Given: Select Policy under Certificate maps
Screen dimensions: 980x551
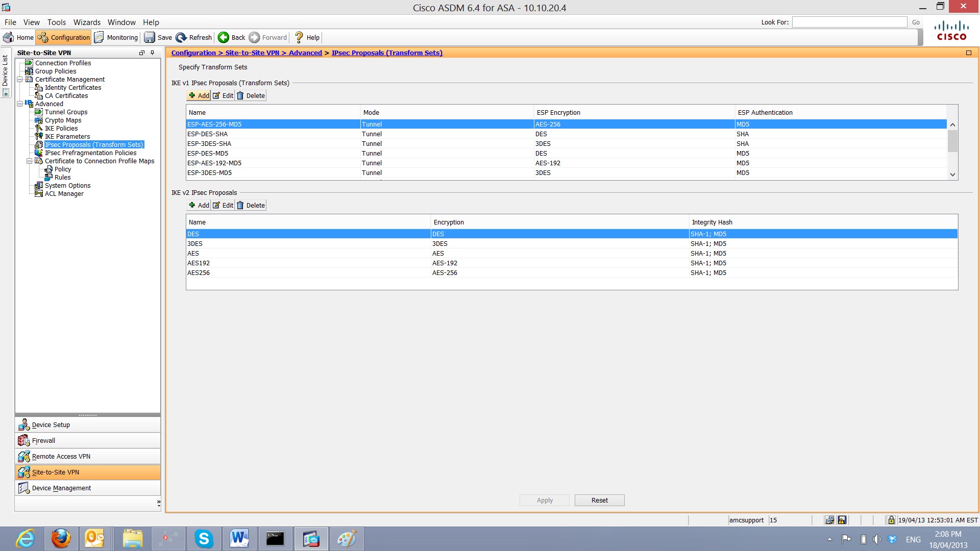Looking at the screenshot, I should pos(63,169).
